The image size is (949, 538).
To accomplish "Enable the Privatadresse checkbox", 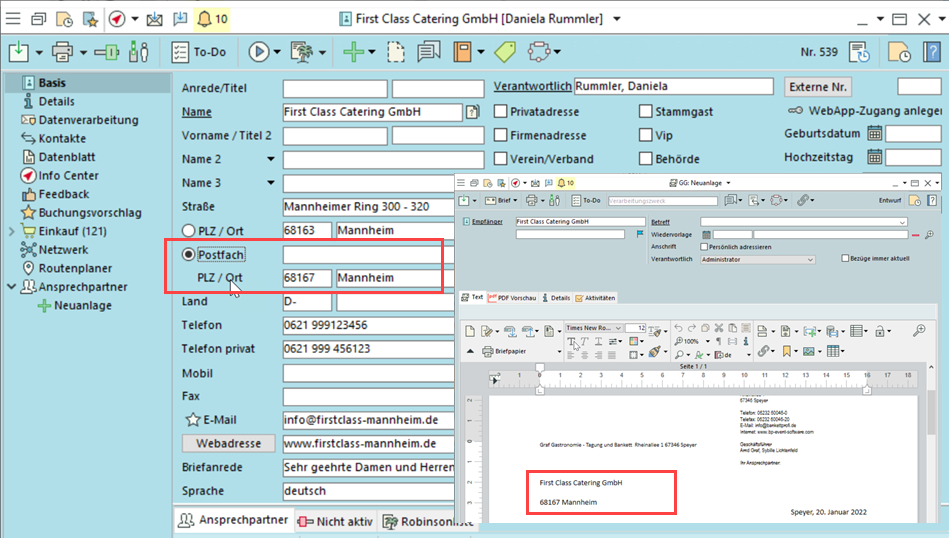I will pos(501,111).
